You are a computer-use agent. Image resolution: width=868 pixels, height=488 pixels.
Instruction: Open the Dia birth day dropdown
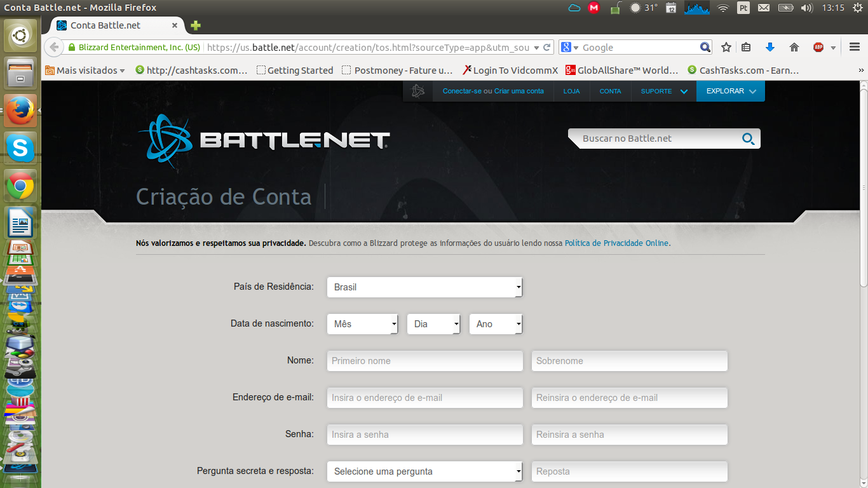pos(433,324)
